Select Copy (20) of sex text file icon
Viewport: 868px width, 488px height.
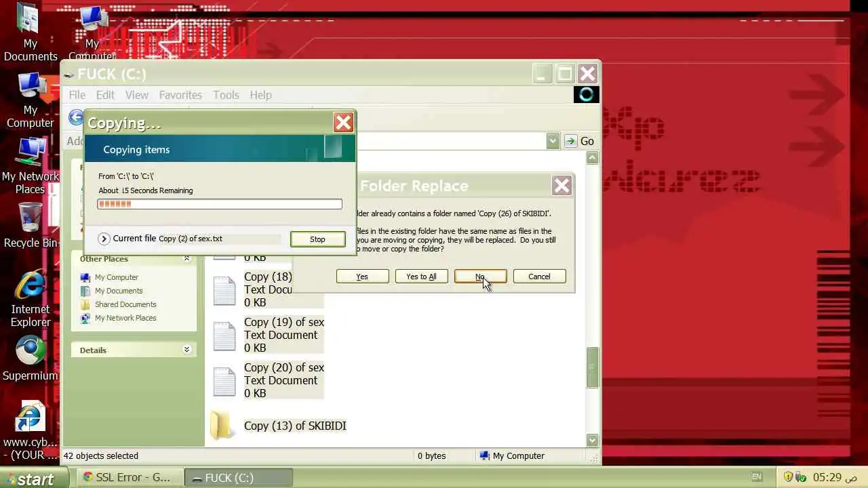(x=224, y=381)
